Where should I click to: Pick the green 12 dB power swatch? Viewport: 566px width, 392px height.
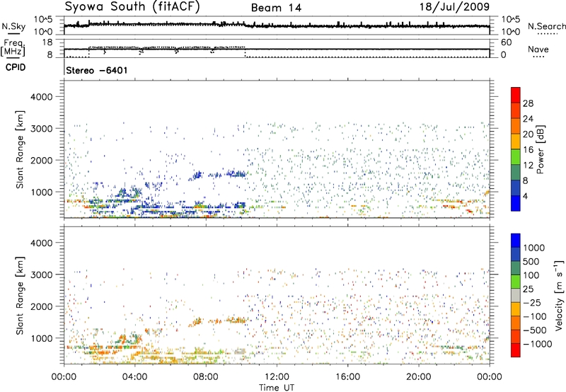pos(516,157)
